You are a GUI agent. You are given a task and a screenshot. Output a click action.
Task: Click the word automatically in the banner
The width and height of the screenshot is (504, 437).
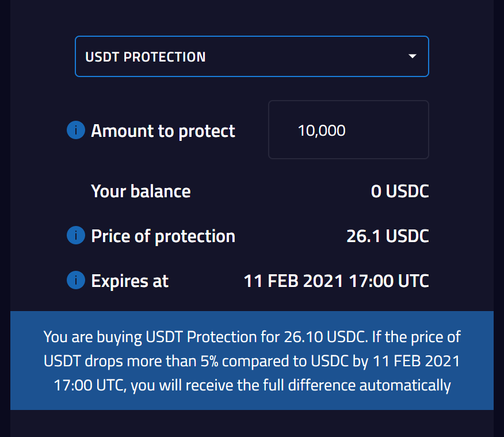pyautogui.click(x=405, y=386)
